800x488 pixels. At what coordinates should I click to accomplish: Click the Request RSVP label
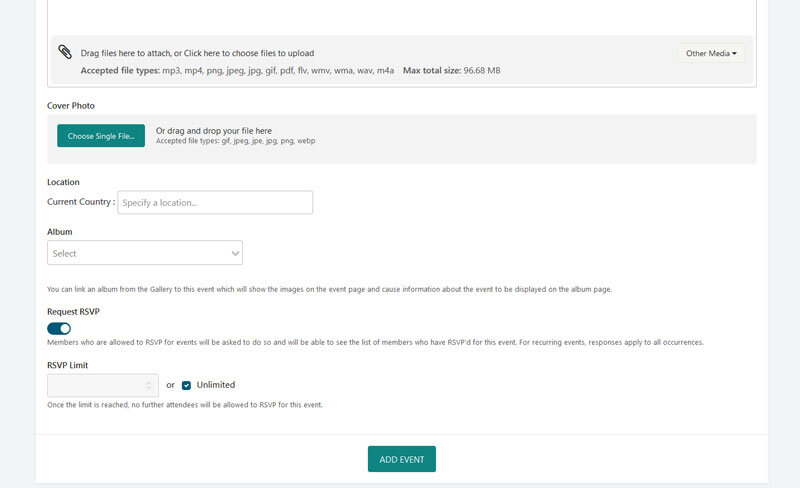[73, 311]
